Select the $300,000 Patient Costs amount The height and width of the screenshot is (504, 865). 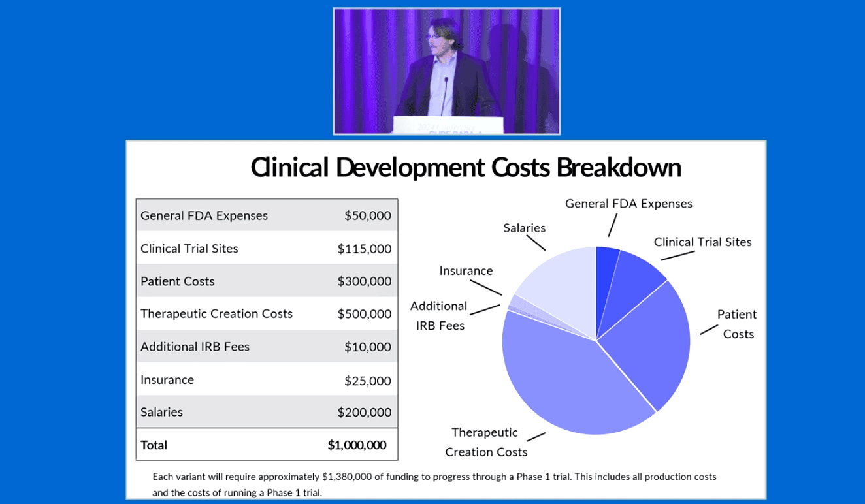364,281
